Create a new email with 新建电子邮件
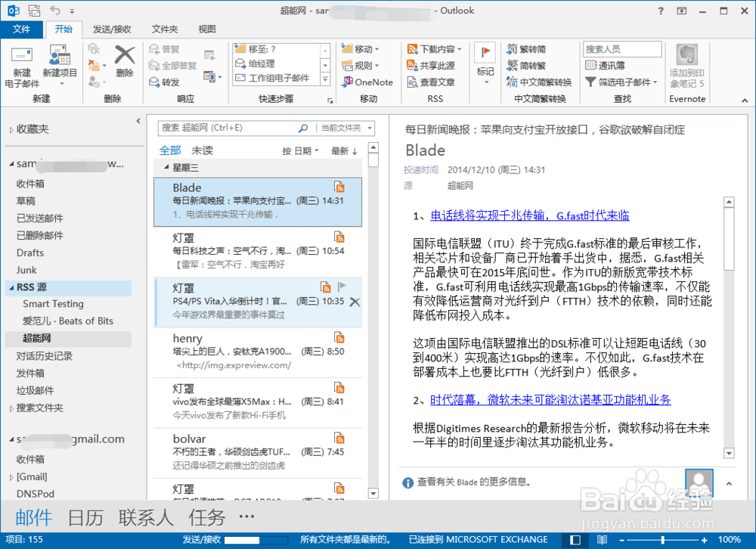 point(23,64)
